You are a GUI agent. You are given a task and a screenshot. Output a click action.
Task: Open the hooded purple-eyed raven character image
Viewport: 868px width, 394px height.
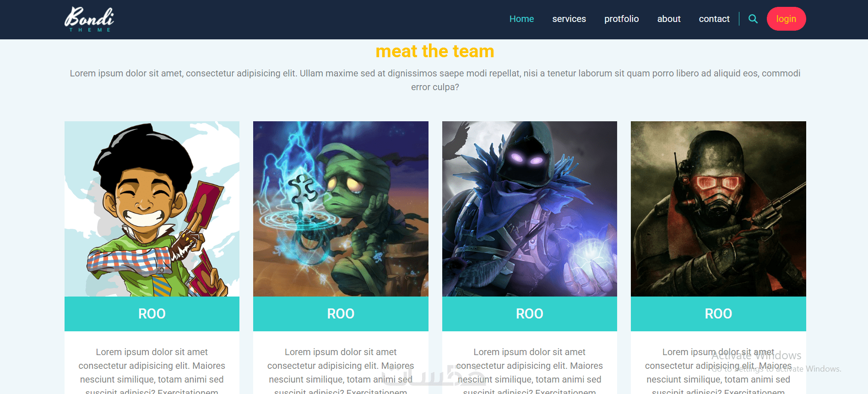(530, 209)
